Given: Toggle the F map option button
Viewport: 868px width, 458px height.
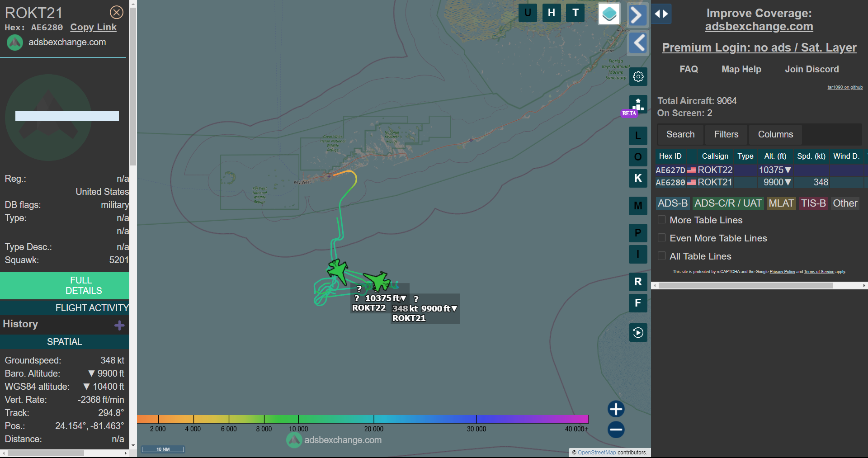Looking at the screenshot, I should pyautogui.click(x=638, y=303).
